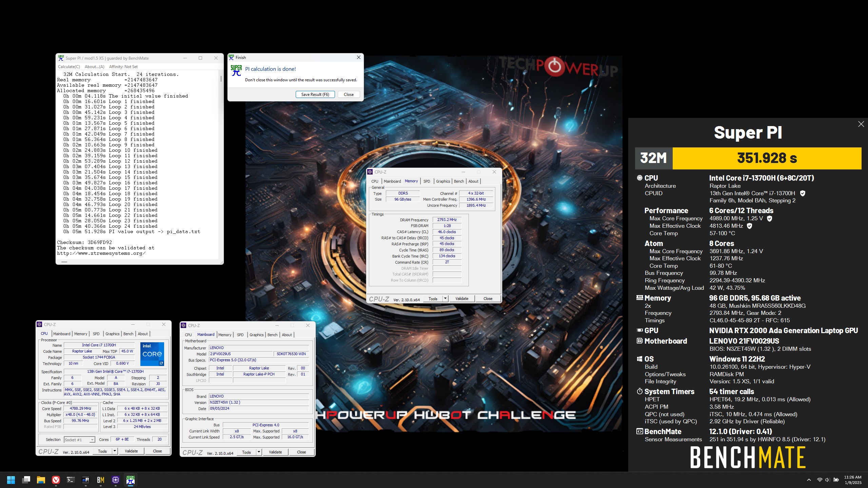Click Validate in CPU-Z Memory window
Image resolution: width=868 pixels, height=488 pixels.
(462, 299)
